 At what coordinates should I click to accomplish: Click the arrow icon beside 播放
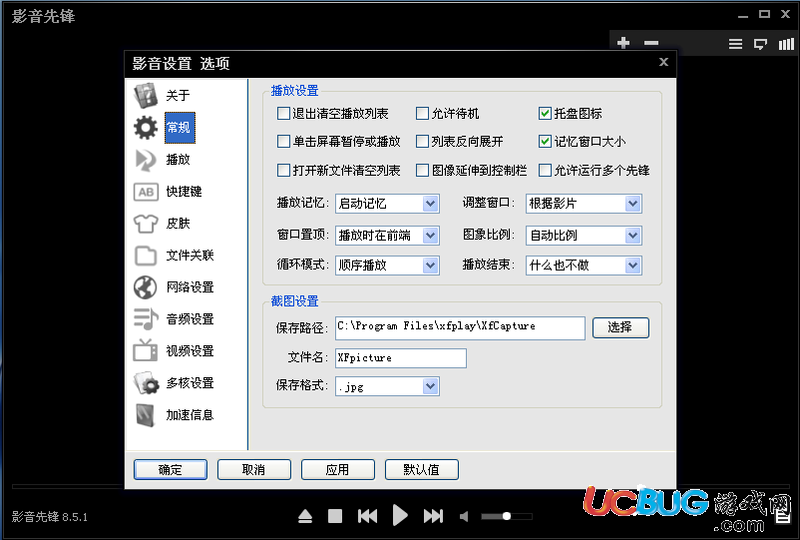coord(145,160)
